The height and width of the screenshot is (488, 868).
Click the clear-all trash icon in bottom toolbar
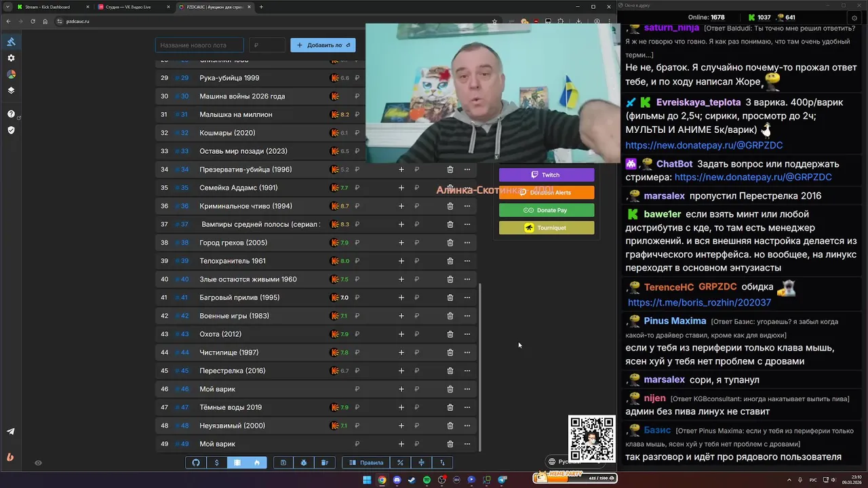click(x=324, y=463)
